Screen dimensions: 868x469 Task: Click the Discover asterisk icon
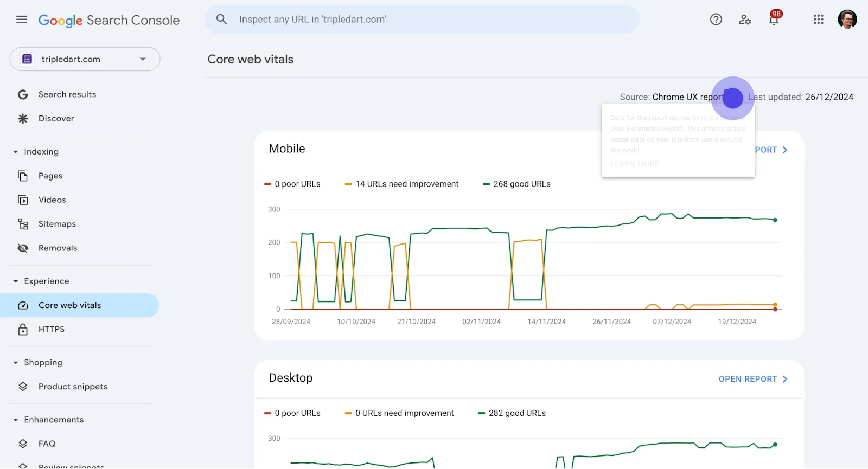[x=23, y=119]
